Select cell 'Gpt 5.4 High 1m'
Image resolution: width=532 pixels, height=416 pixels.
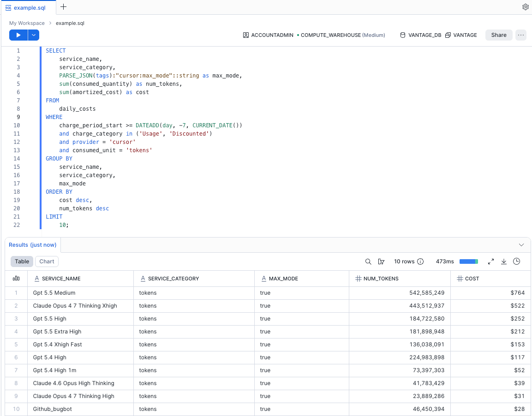pyautogui.click(x=80, y=370)
